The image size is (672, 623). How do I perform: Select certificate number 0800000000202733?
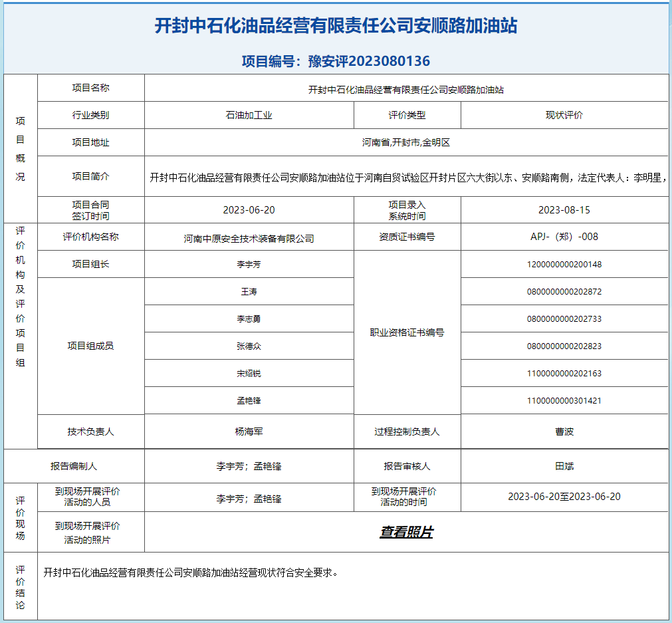pos(564,319)
